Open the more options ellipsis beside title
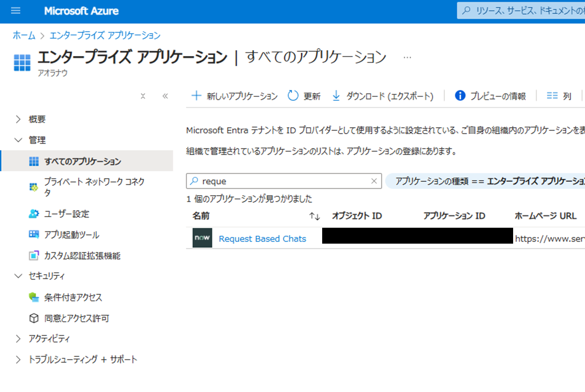585x392 pixels. click(407, 57)
